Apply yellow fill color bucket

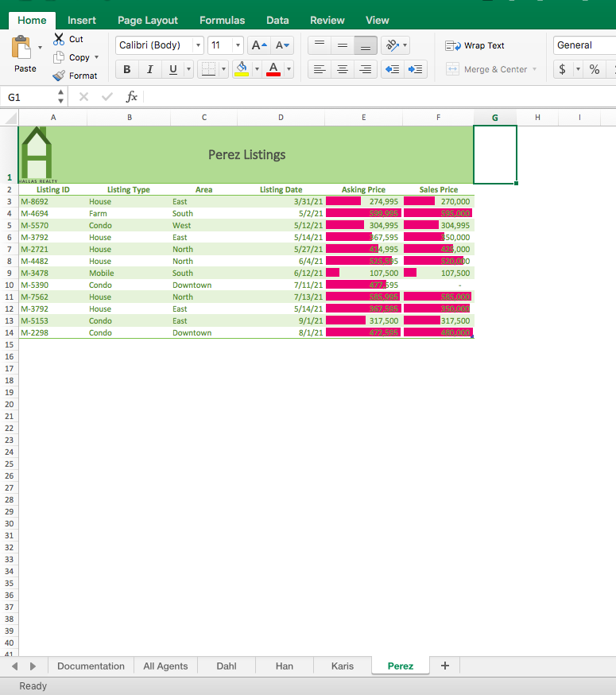click(x=242, y=69)
